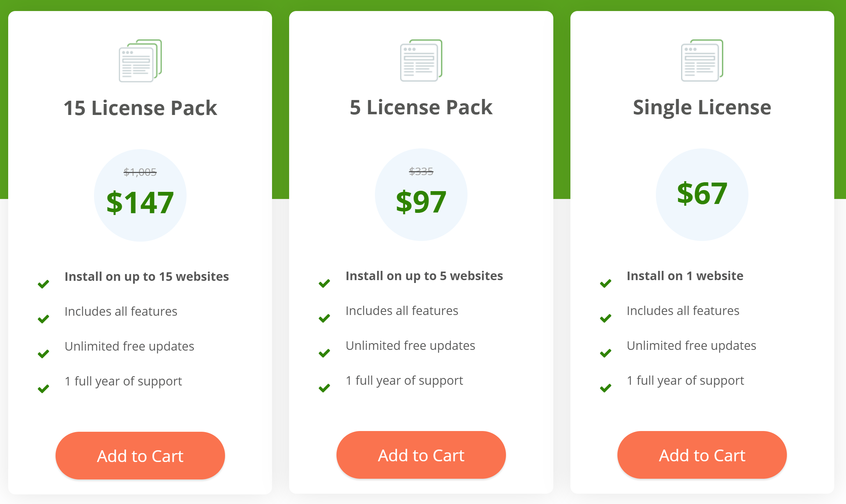Screen dimensions: 846x504
Task: Click checkmark beside Install on up to 5 websites
Action: pos(324,283)
